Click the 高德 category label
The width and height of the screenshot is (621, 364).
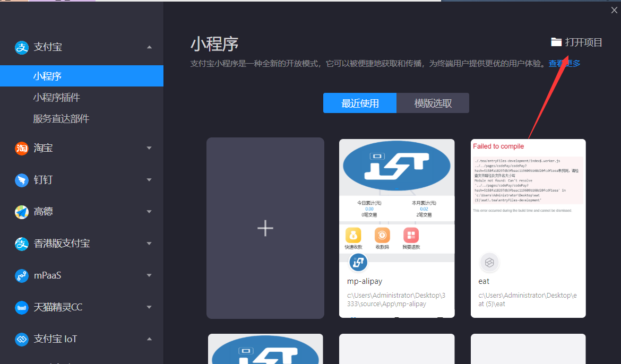click(43, 212)
